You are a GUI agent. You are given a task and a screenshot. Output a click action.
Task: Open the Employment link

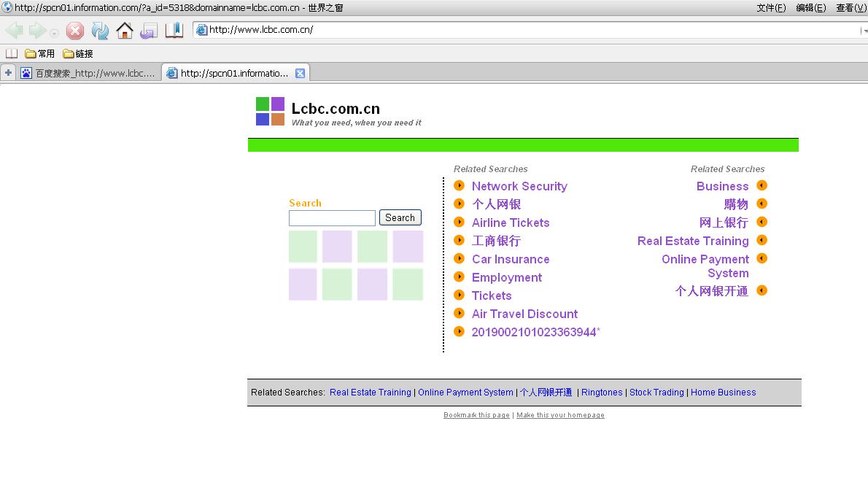pos(506,277)
